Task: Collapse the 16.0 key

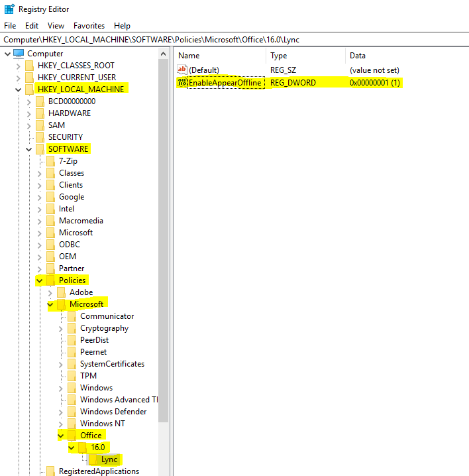Action: click(x=72, y=447)
